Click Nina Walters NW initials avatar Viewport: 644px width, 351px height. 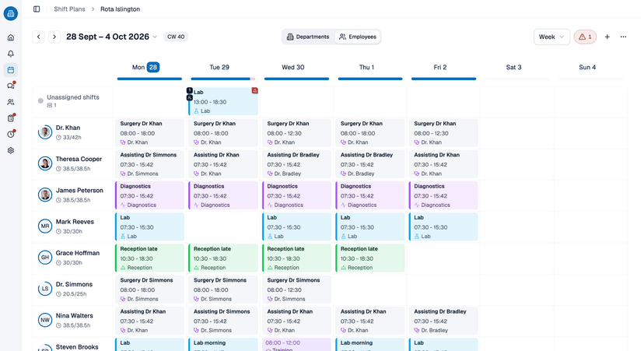(45, 320)
